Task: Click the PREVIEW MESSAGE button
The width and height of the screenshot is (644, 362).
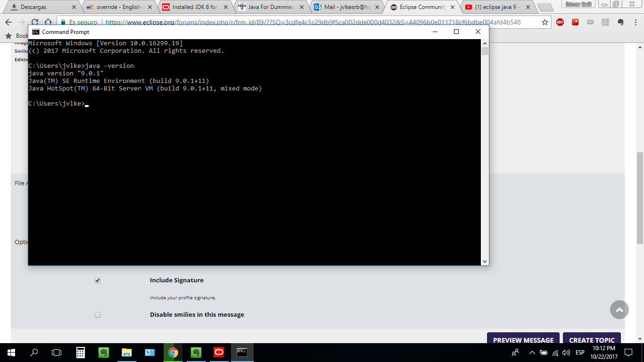Action: 523,339
